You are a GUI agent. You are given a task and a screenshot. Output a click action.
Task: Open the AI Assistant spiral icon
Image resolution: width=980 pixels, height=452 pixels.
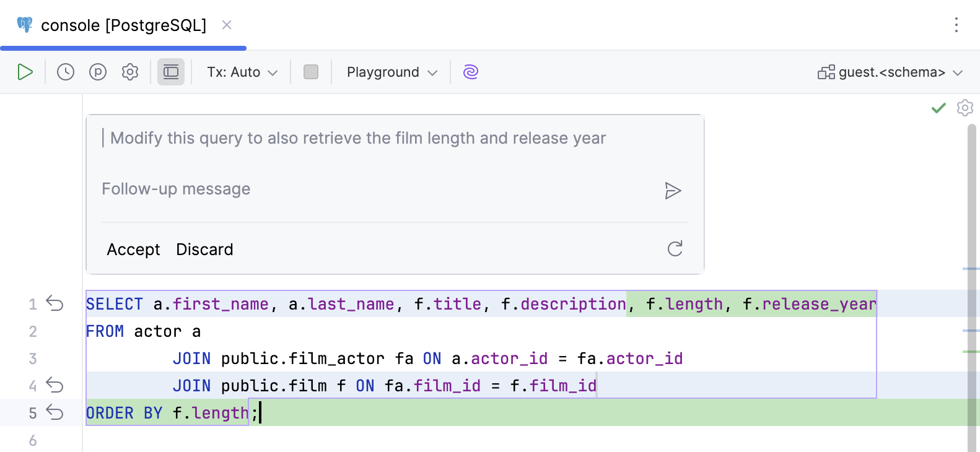pos(471,72)
